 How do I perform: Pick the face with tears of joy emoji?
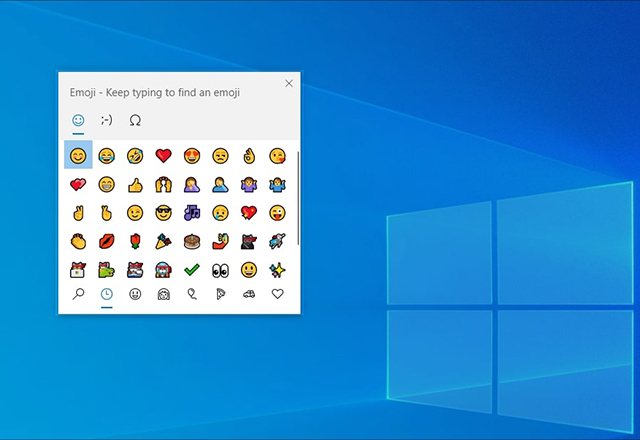point(107,156)
